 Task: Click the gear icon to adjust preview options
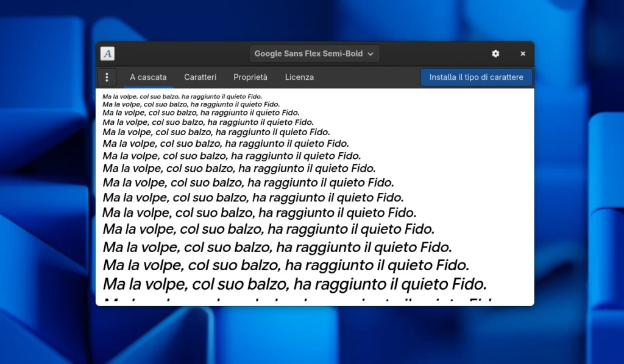pyautogui.click(x=495, y=54)
